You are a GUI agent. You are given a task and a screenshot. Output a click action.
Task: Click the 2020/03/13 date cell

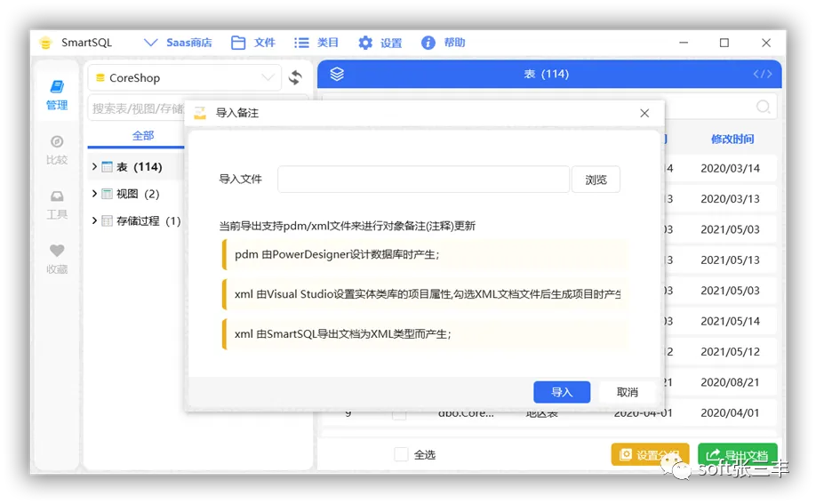(730, 199)
